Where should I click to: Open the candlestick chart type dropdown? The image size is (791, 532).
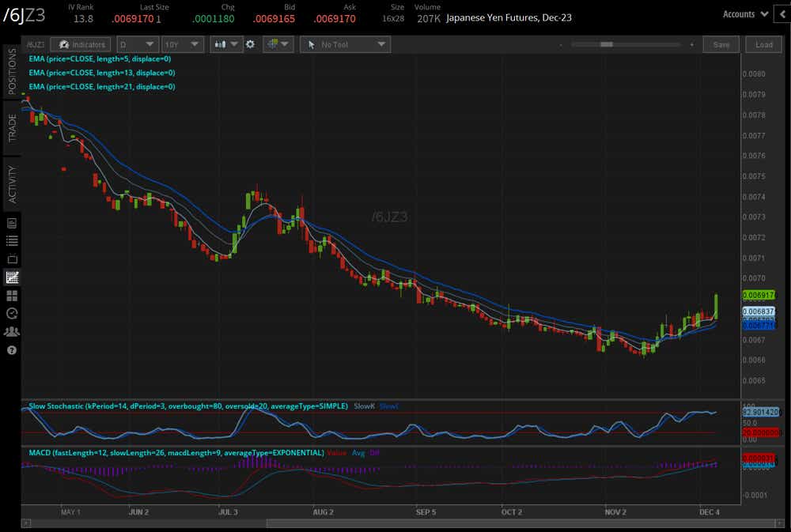pos(226,44)
